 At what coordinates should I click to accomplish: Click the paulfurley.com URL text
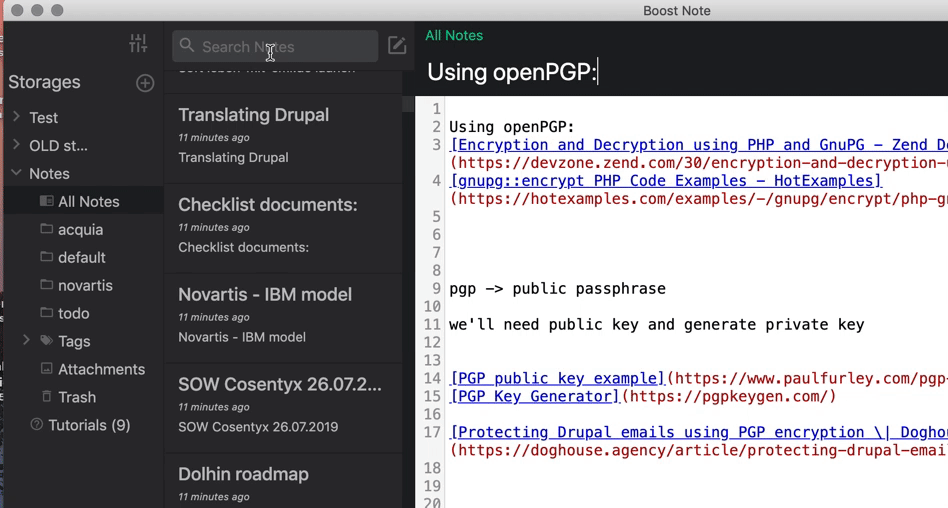coord(807,378)
